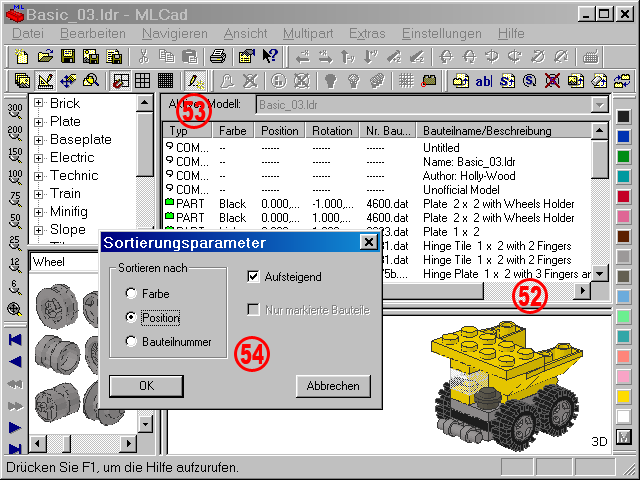Expand the Slope tree node
This screenshot has height=480, width=640.
pos(38,230)
